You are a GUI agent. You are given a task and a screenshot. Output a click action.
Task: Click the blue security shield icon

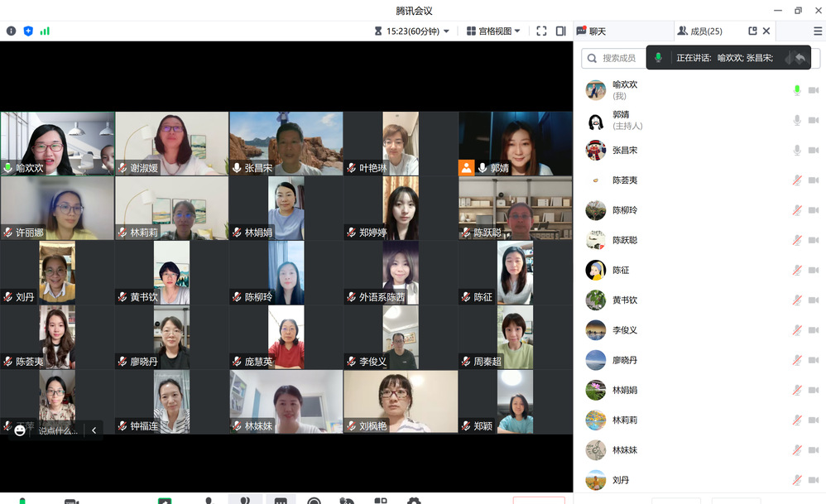28,31
